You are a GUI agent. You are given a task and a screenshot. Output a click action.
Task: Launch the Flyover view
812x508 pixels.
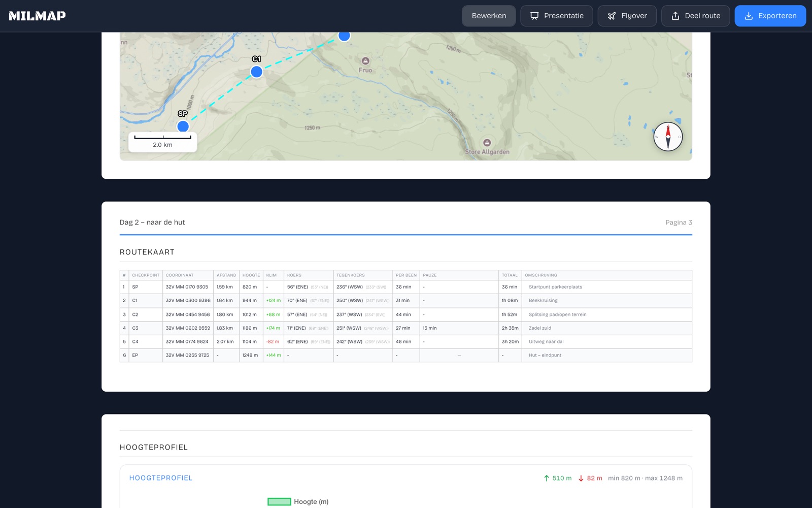627,16
